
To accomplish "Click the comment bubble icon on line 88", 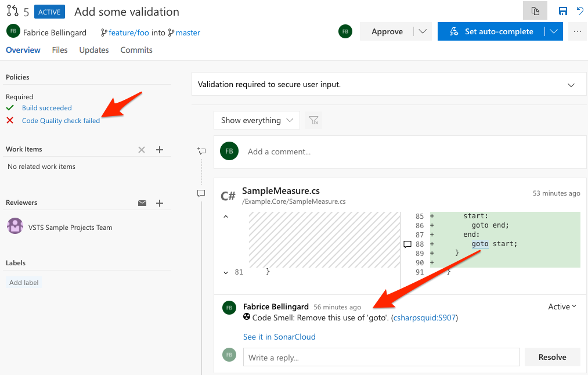I will pyautogui.click(x=408, y=244).
